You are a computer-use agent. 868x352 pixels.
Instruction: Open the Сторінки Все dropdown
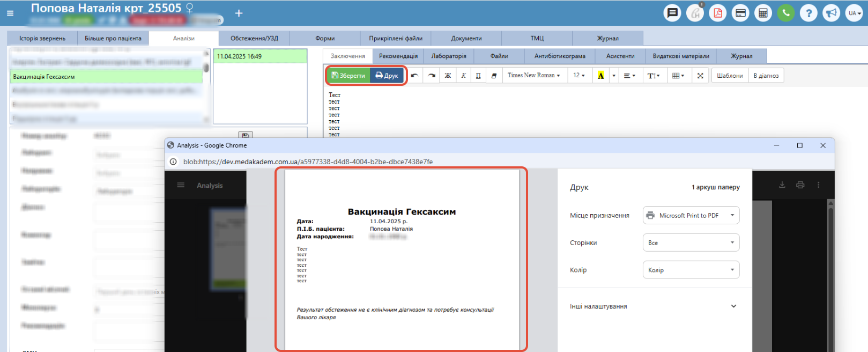(x=691, y=243)
